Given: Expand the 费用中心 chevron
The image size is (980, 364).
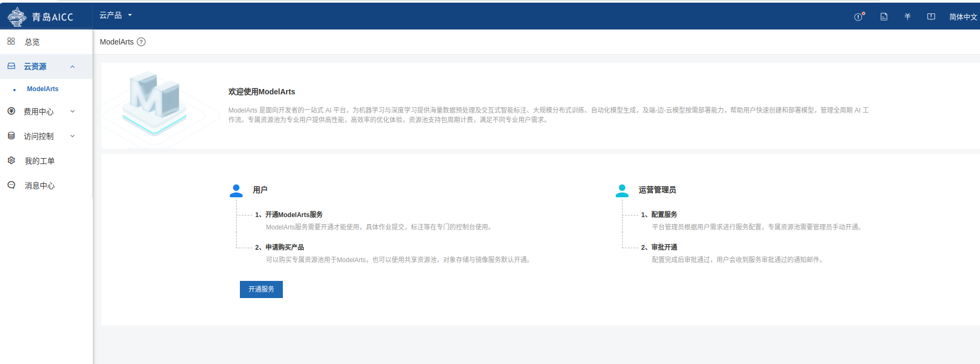Looking at the screenshot, I should 72,112.
